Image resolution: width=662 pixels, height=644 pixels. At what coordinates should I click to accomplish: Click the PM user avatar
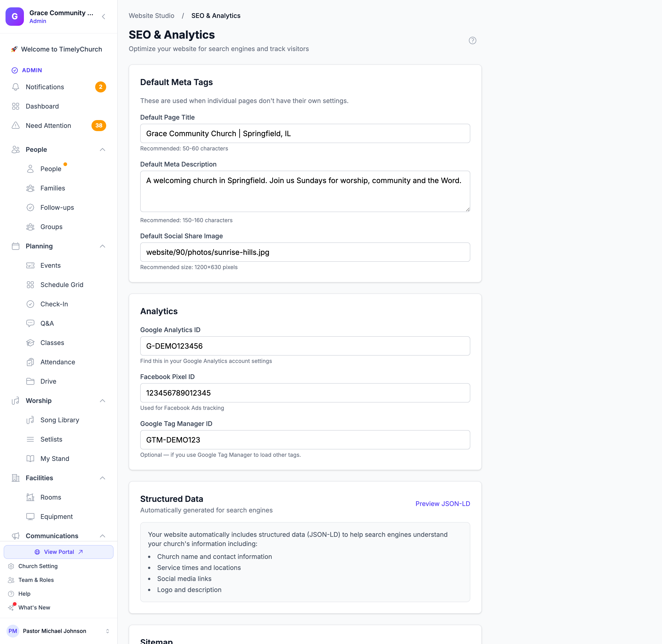click(13, 631)
